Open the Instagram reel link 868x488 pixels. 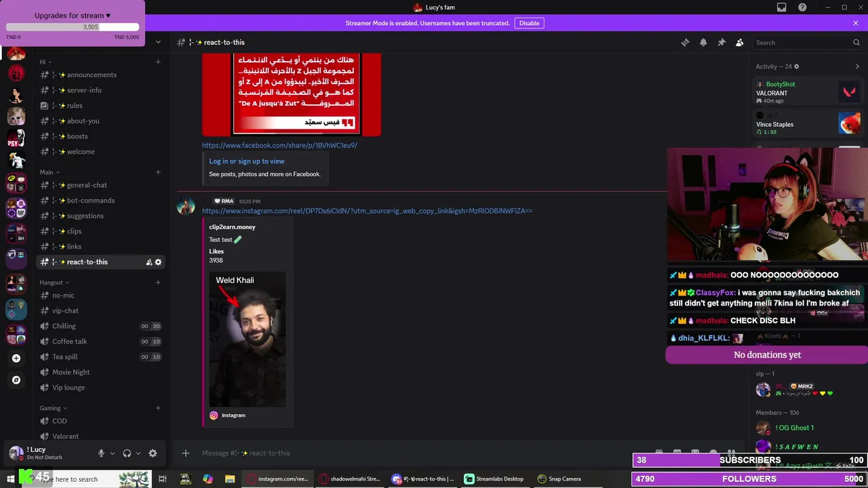[367, 211]
